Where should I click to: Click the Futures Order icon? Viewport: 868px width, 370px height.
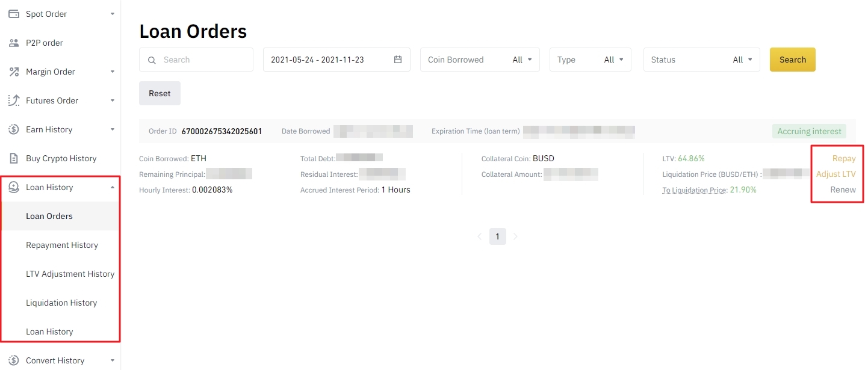14,100
